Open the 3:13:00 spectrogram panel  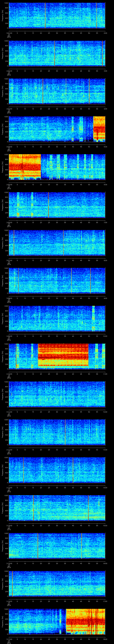(57, 470)
